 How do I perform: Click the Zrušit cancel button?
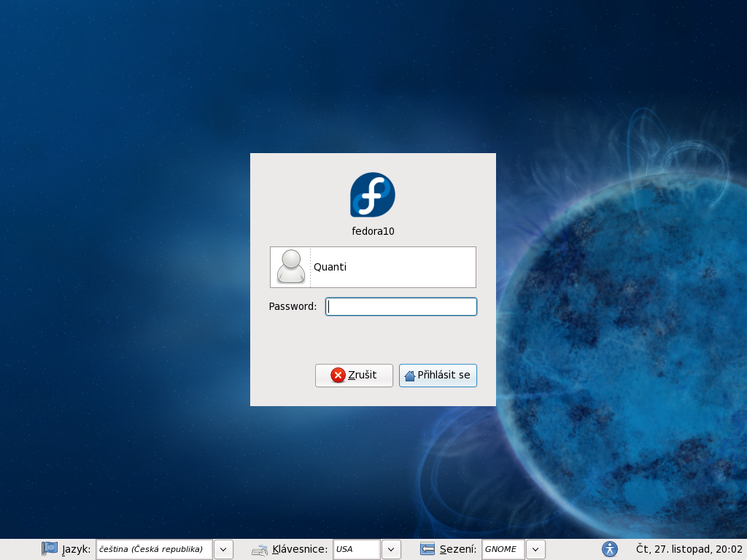(354, 376)
